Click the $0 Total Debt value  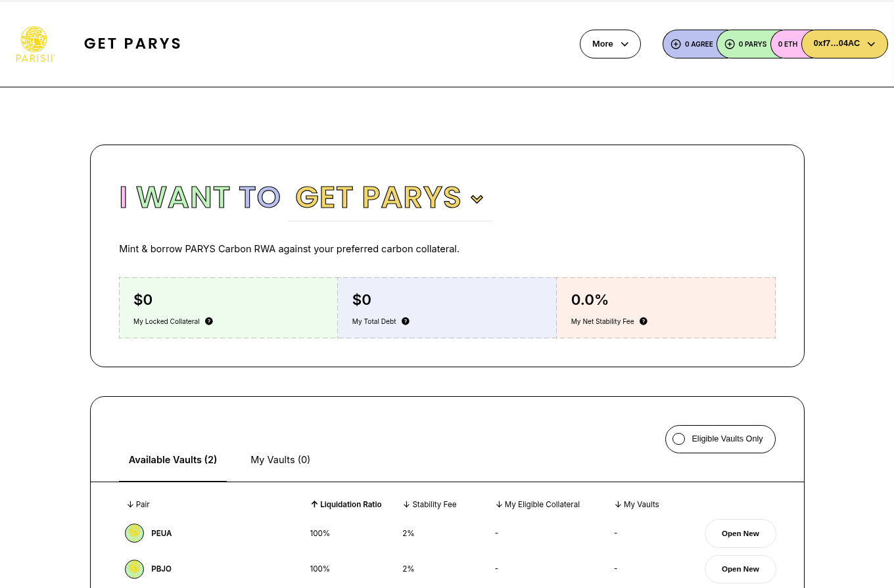pyautogui.click(x=362, y=300)
